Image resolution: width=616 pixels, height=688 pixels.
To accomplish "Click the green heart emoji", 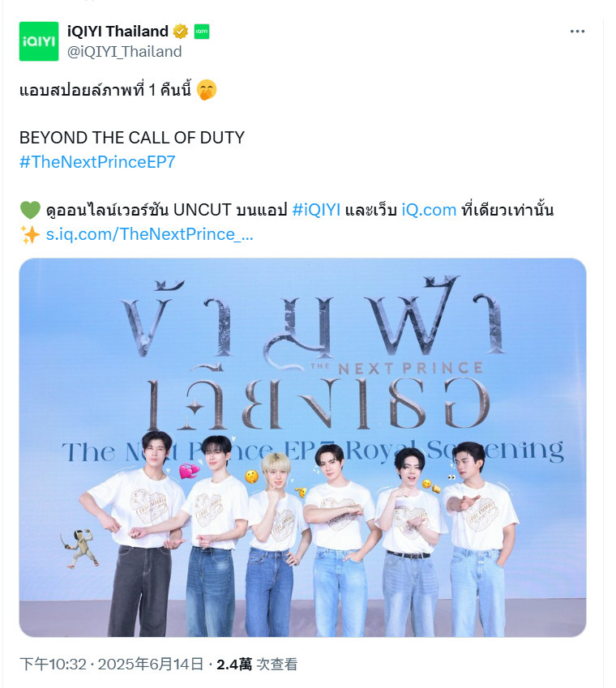I will [x=30, y=210].
